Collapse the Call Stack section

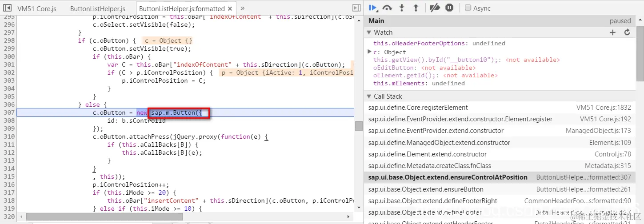(x=369, y=96)
